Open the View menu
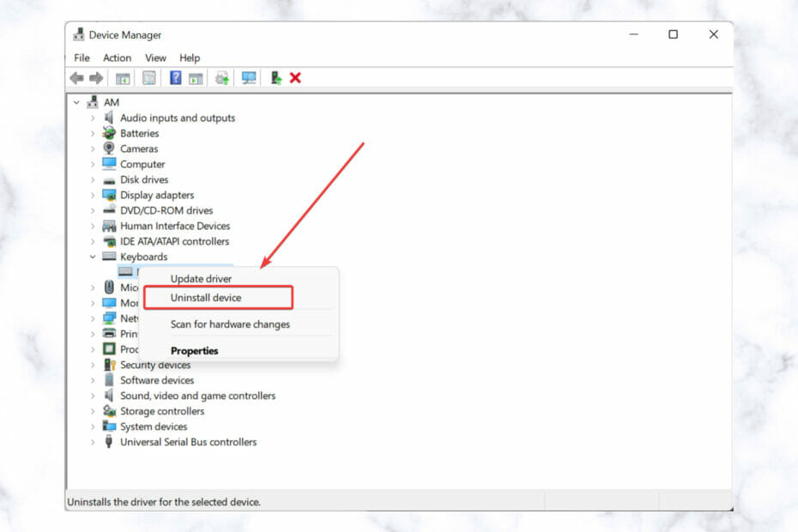The image size is (798, 532). (x=155, y=58)
